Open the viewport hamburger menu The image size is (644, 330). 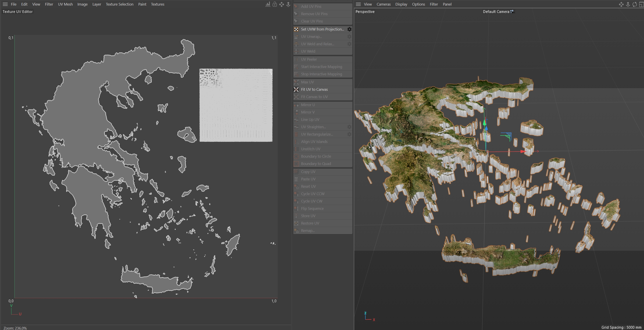[358, 4]
